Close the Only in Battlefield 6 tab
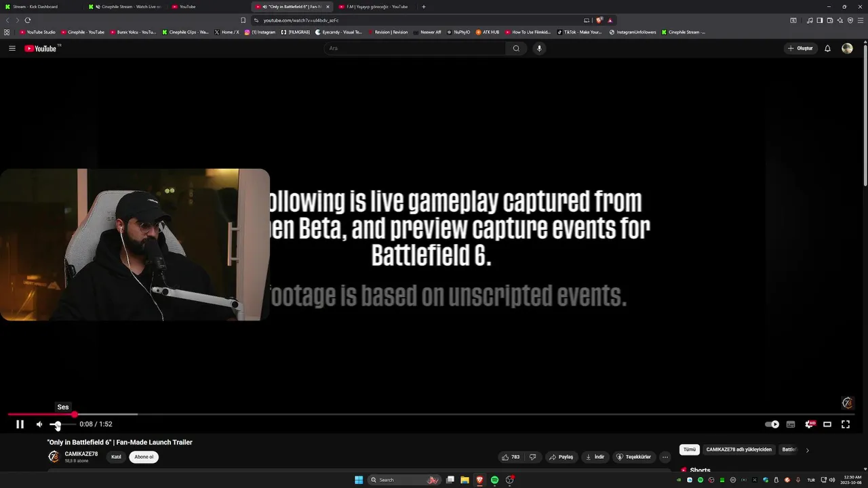 (328, 7)
